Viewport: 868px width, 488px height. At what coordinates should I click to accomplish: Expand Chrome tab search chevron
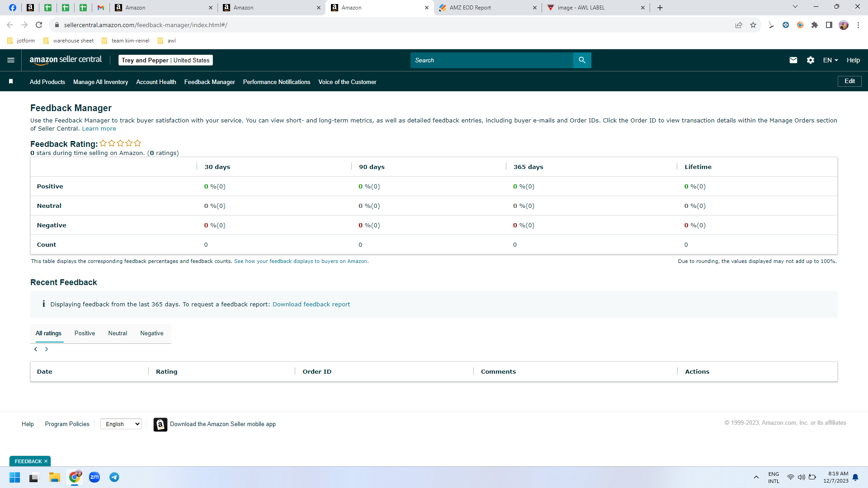pyautogui.click(x=795, y=7)
